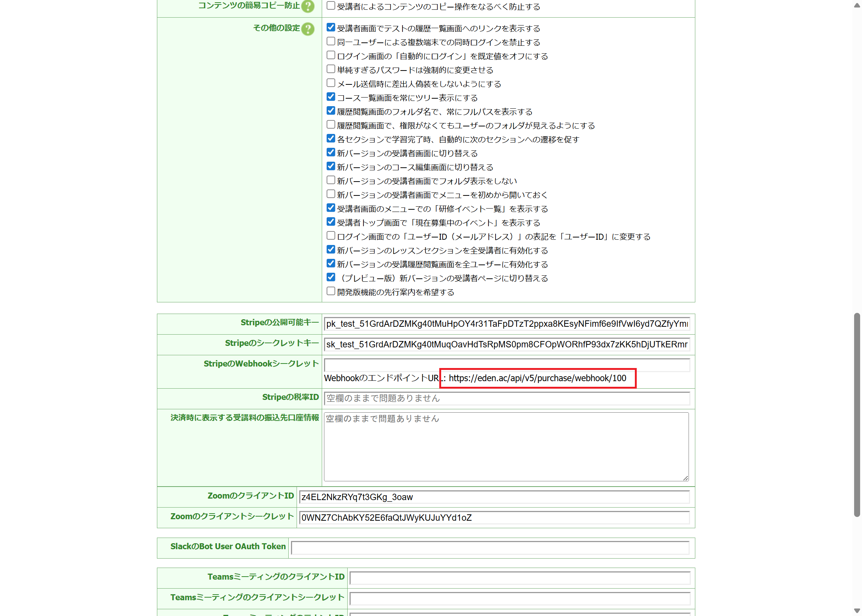Uncheck コース一覧画面を常にツリー表示にする
This screenshot has width=862, height=616.
coord(331,97)
